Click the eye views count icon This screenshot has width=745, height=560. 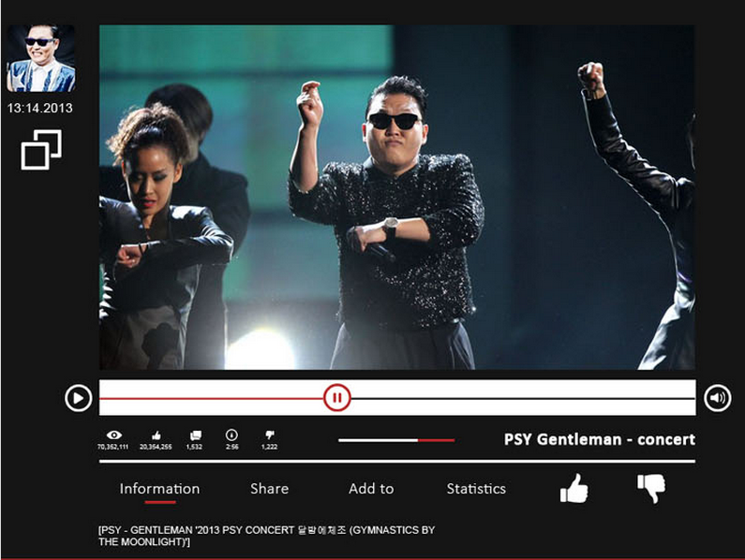click(114, 435)
